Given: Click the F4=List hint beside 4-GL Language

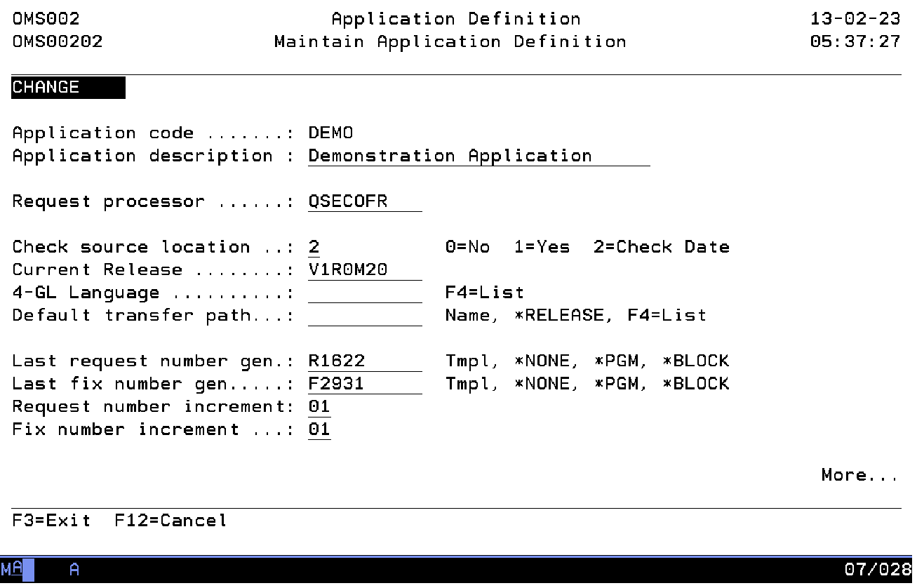Looking at the screenshot, I should tap(484, 293).
